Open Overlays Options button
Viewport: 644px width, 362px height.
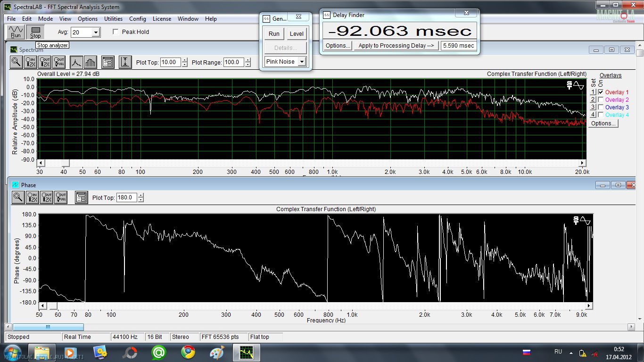click(x=604, y=123)
